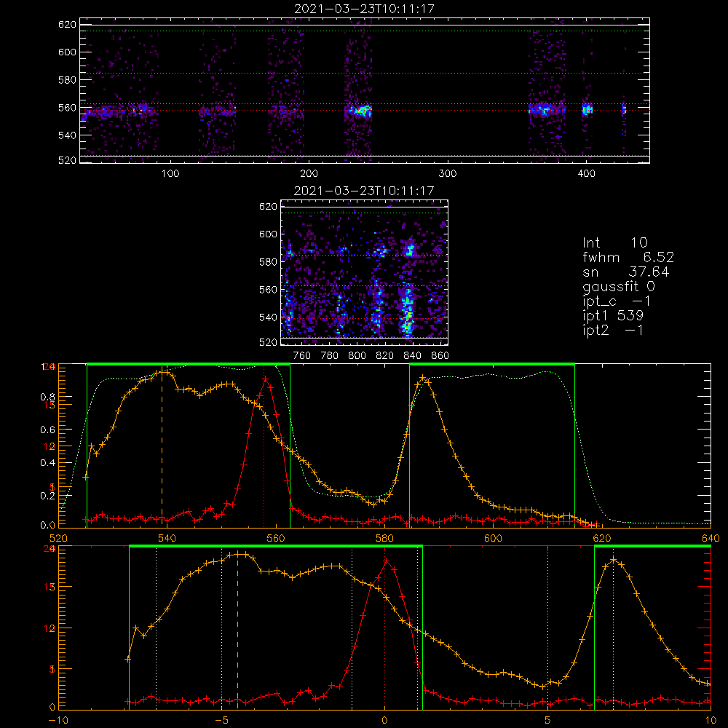
Task: Click the bright blob at x=400 in top spectrogram
Action: (587, 110)
